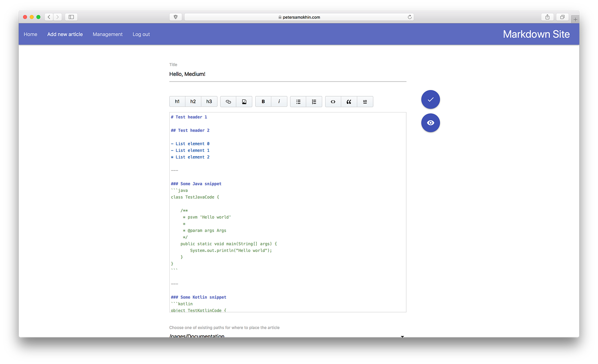Click the '- List element 0' line

point(190,144)
